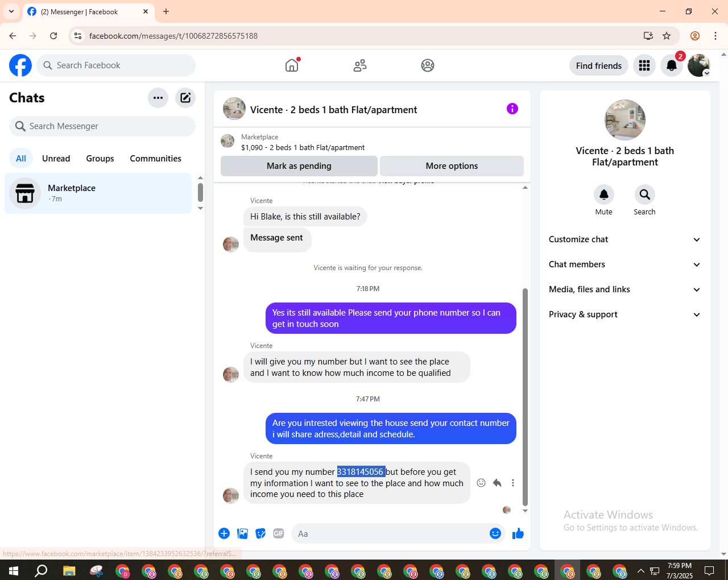The height and width of the screenshot is (580, 728).
Task: Choose a GIF icon
Action: point(279,533)
